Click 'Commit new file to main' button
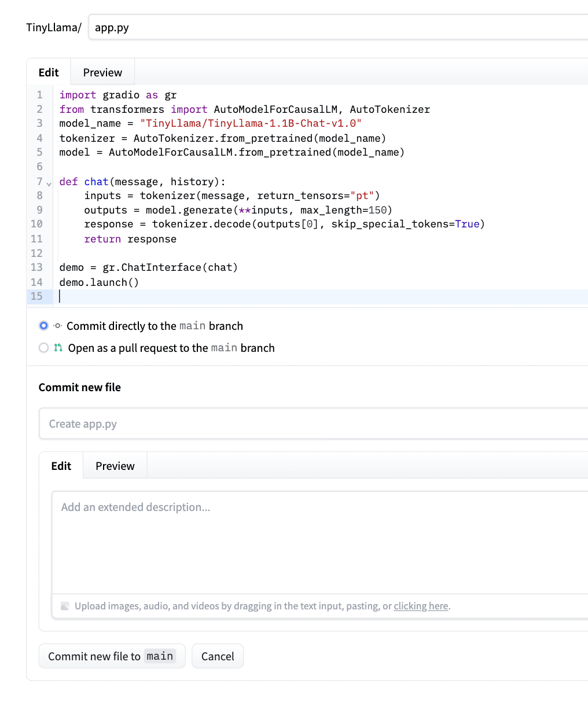588x706 pixels. point(112,656)
